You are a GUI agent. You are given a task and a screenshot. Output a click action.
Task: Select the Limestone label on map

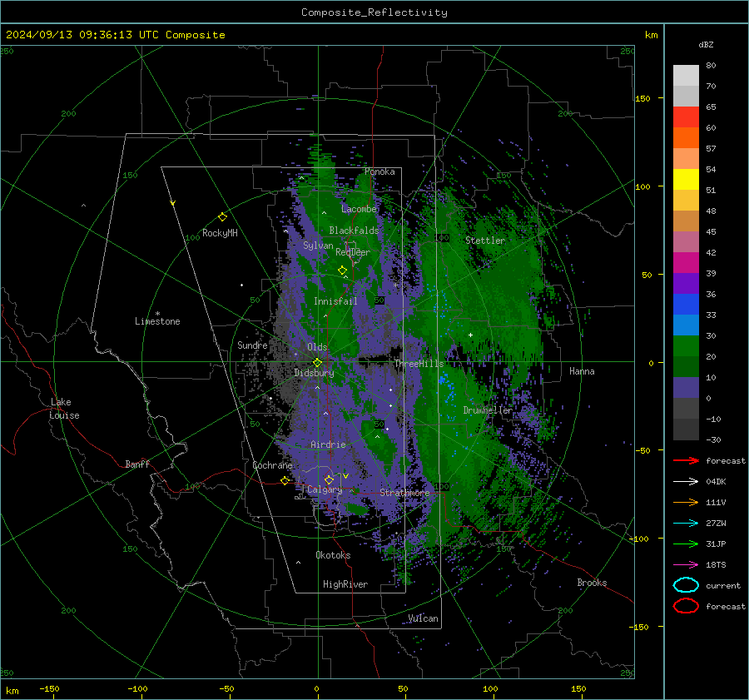point(157,321)
